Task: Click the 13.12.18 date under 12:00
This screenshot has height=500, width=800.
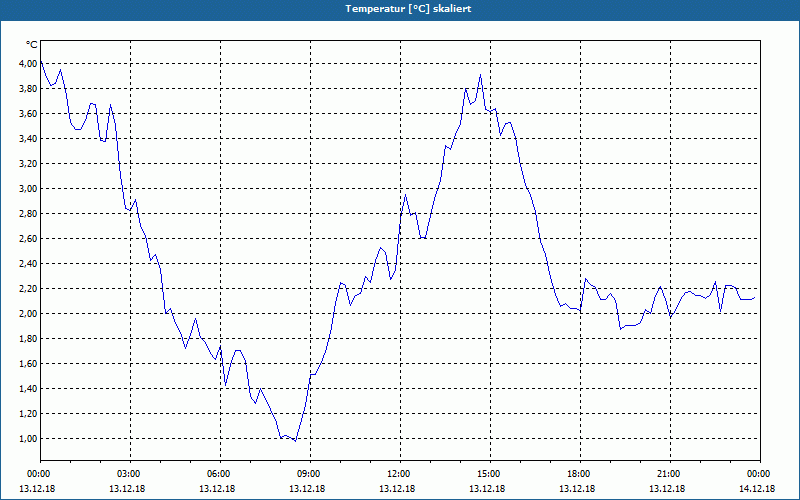Action: pyautogui.click(x=397, y=489)
